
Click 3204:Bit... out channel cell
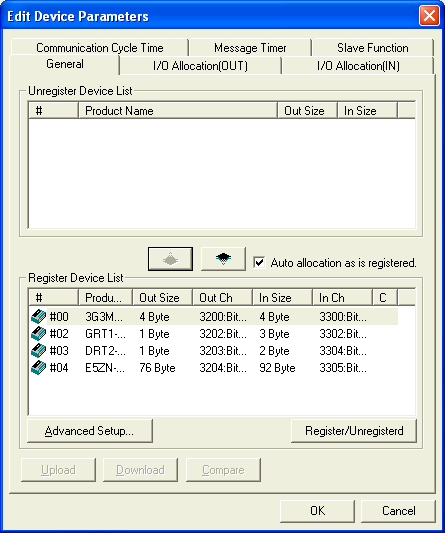[x=223, y=368]
